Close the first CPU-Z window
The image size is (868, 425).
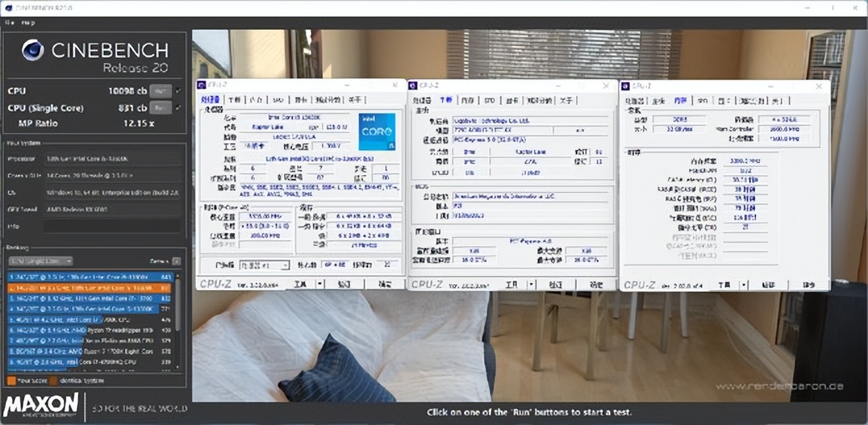pos(395,85)
